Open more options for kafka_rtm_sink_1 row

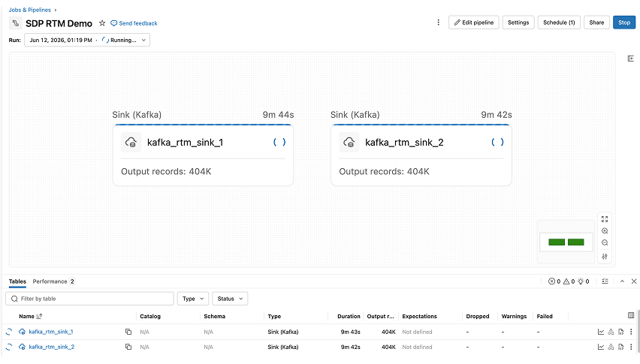[x=631, y=332]
